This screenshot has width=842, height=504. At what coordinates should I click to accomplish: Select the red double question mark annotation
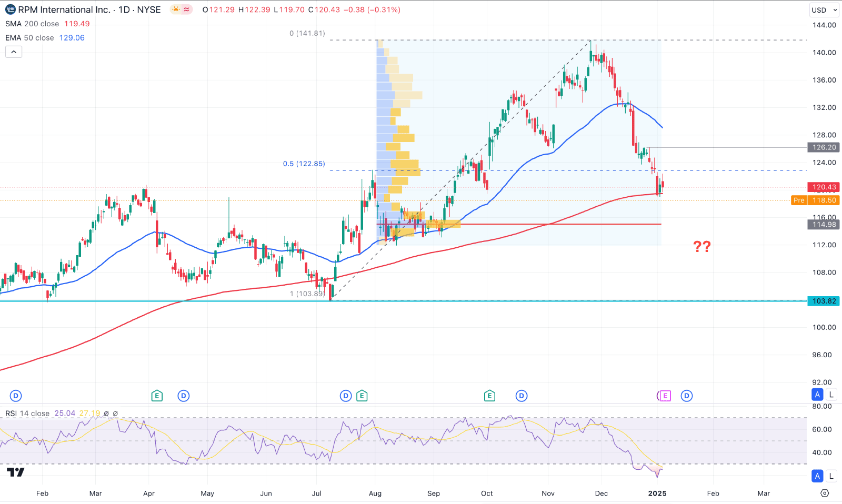point(702,246)
